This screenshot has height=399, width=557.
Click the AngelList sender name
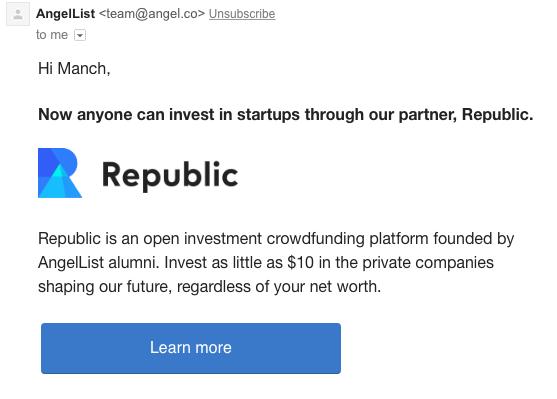tap(65, 14)
